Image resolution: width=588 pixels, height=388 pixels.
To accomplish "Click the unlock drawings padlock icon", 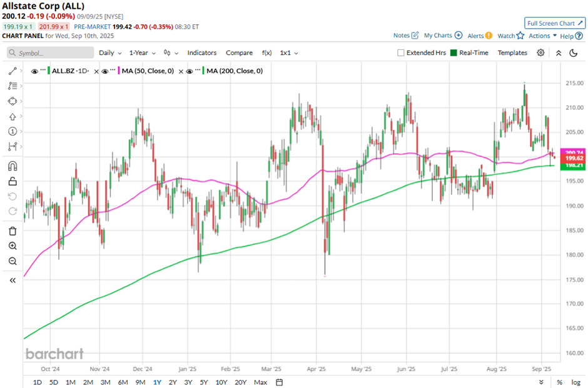I will click(13, 181).
